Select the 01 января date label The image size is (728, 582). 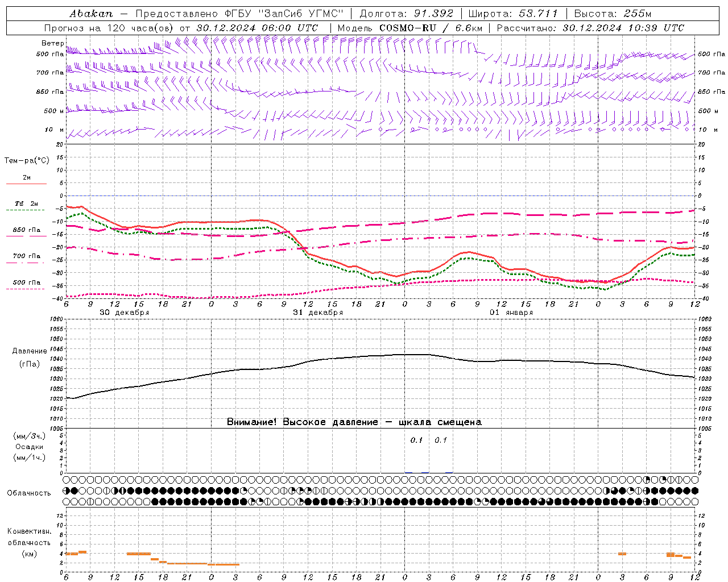511,313
